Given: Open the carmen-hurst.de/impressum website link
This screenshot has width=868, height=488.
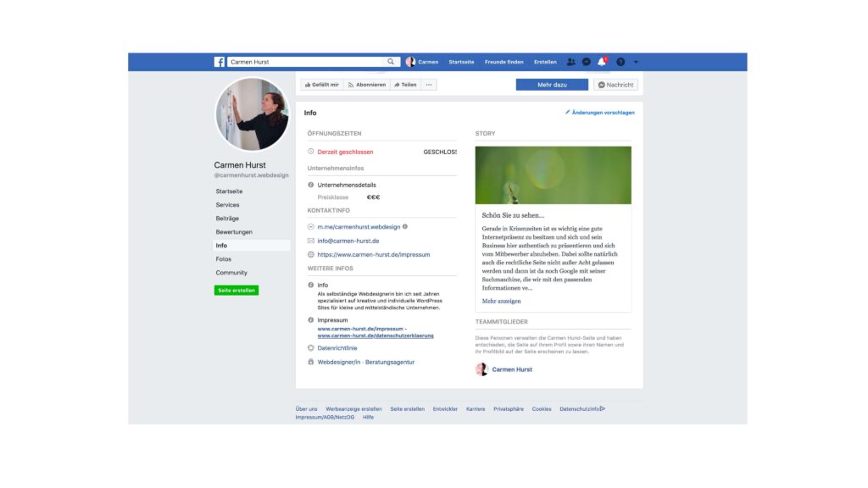Looking at the screenshot, I should (x=374, y=254).
